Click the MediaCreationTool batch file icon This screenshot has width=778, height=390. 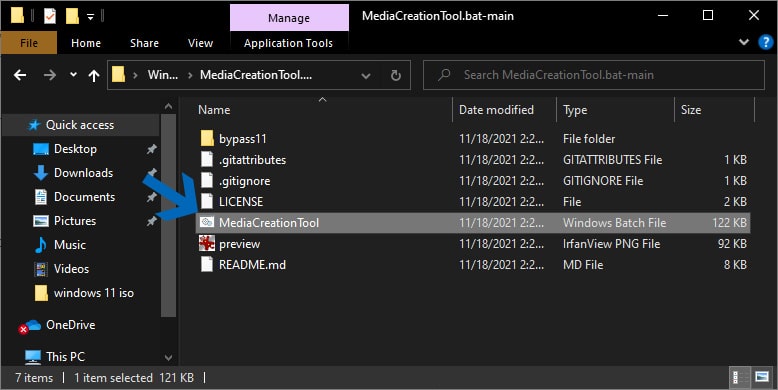click(207, 222)
